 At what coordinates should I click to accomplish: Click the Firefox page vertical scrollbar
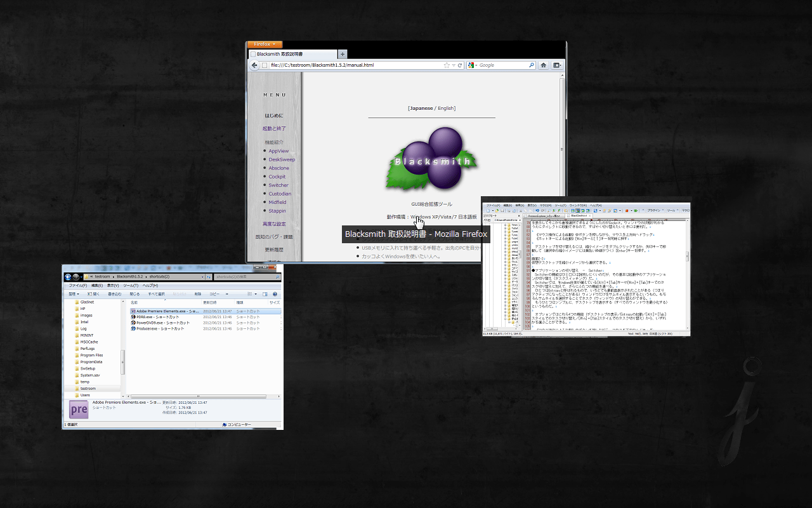561,150
